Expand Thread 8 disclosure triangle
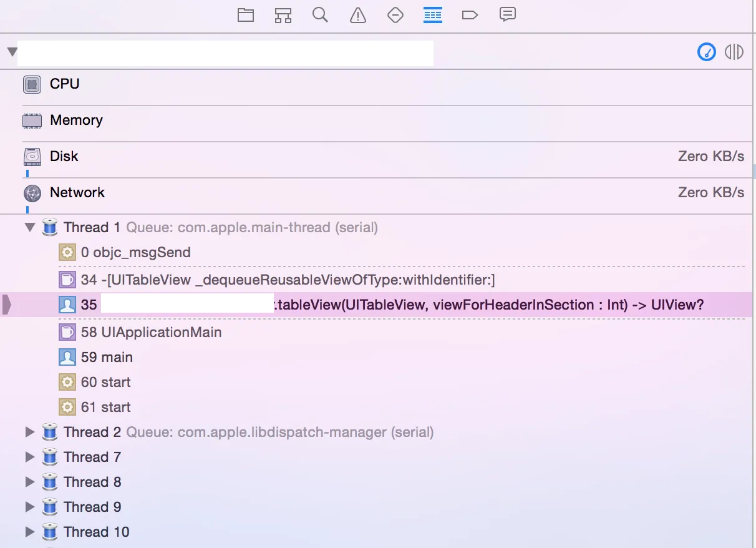 29,482
